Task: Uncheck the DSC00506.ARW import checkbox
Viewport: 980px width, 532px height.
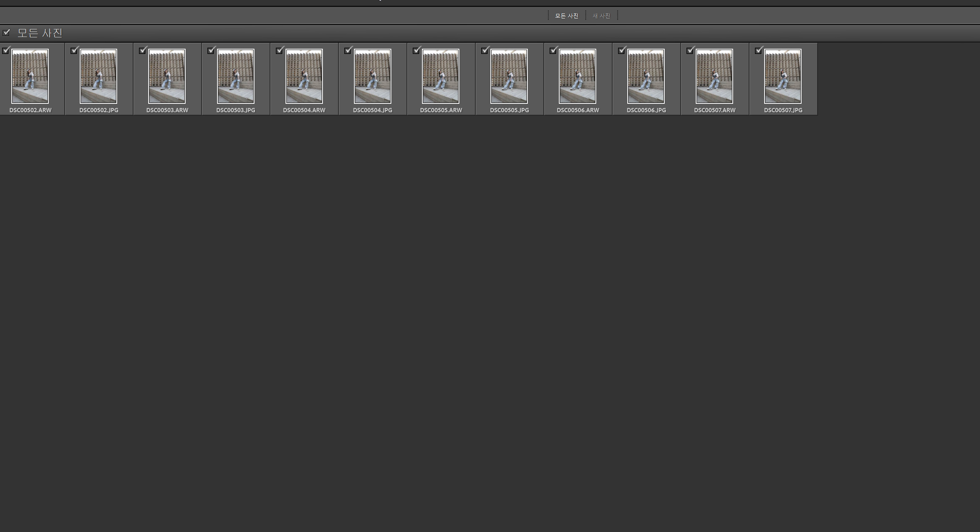Action: (x=553, y=51)
